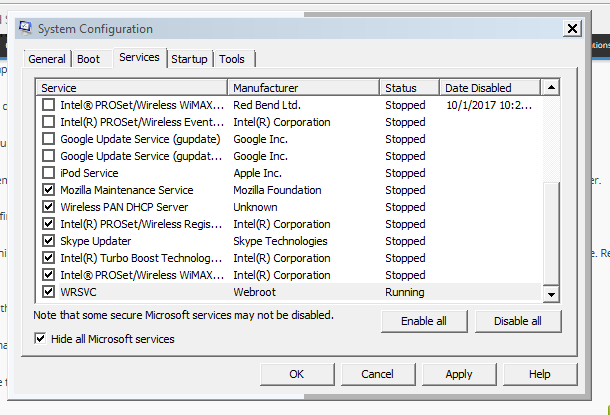This screenshot has height=415, width=610.
Task: Enable the Red Bend Intel PROSet/Wireless WiMAX service checkbox
Action: click(x=49, y=105)
